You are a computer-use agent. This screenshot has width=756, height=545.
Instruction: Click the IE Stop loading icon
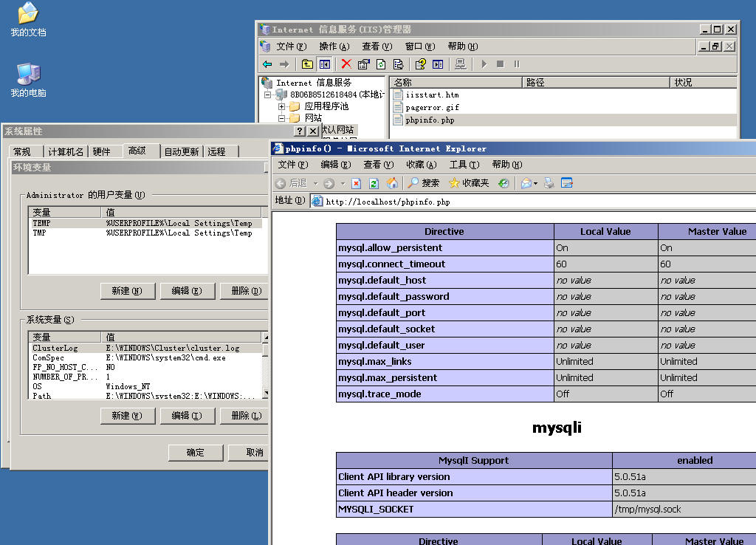point(356,183)
